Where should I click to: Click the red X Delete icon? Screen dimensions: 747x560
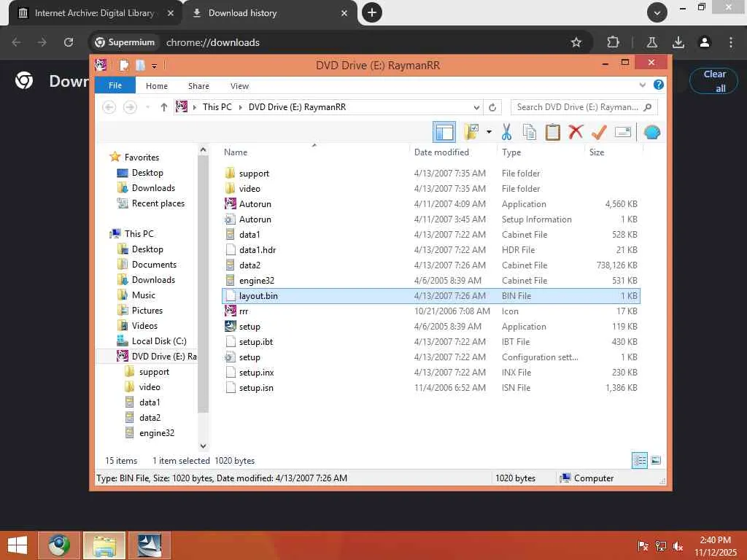pos(576,132)
